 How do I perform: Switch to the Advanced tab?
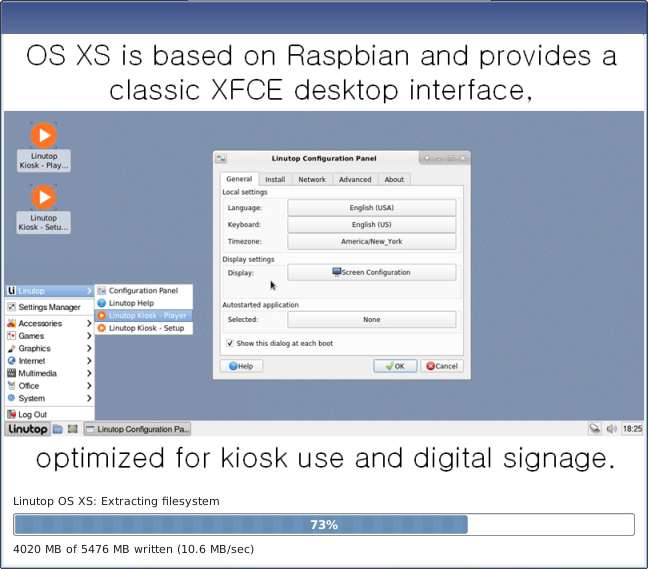pos(355,179)
